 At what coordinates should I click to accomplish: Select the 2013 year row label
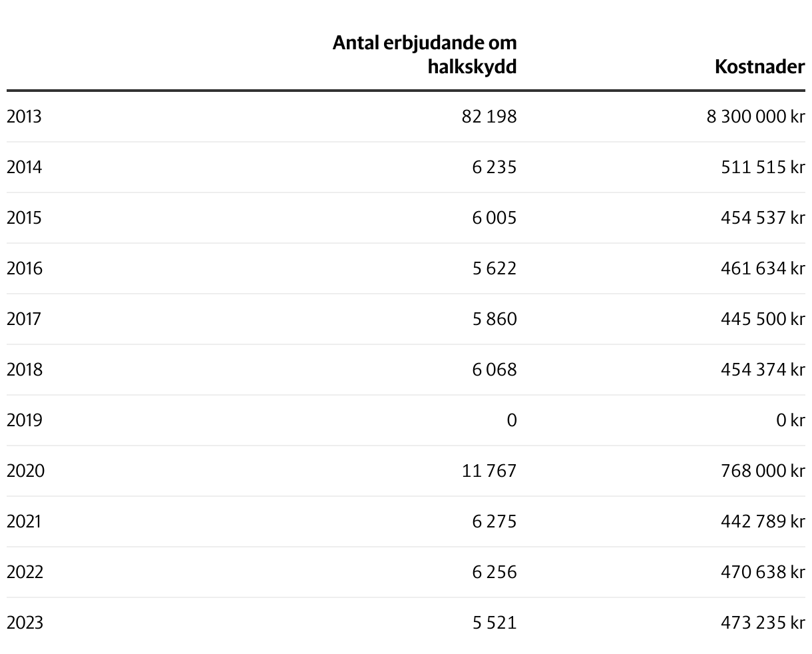pos(24,117)
